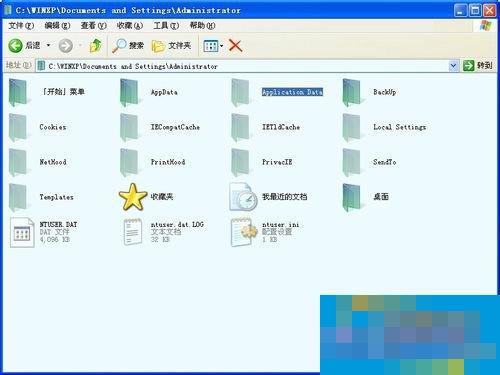Expand the address bar dropdown
Viewport: 500px width, 375px height.
[x=453, y=66]
